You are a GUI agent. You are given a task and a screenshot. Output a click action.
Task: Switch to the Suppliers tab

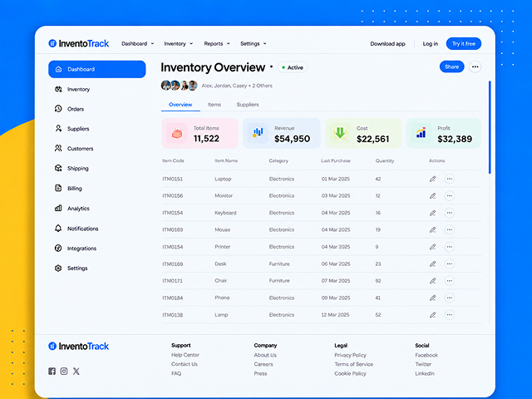(x=248, y=105)
